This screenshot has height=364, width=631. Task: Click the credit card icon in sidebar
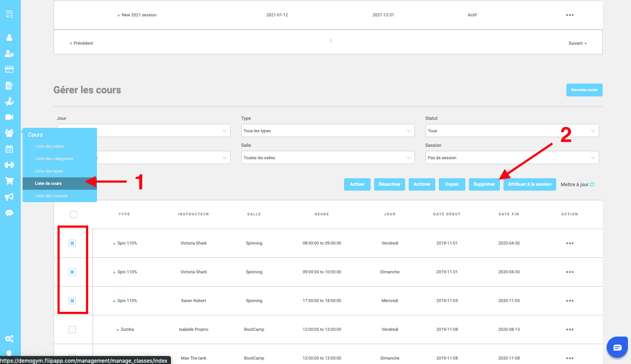9,69
